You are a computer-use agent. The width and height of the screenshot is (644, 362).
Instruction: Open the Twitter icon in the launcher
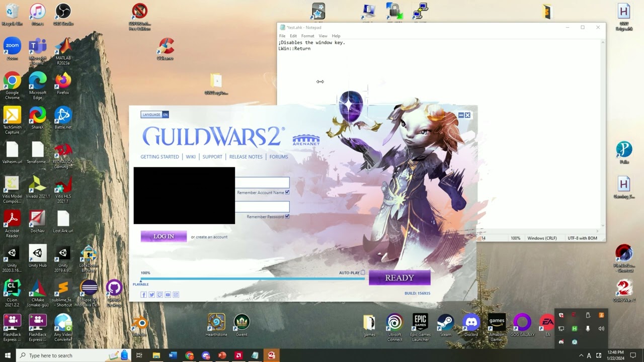pyautogui.click(x=151, y=295)
